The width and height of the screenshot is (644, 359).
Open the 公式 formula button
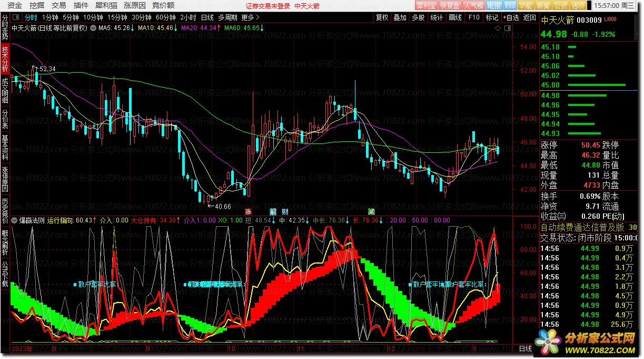click(560, 5)
